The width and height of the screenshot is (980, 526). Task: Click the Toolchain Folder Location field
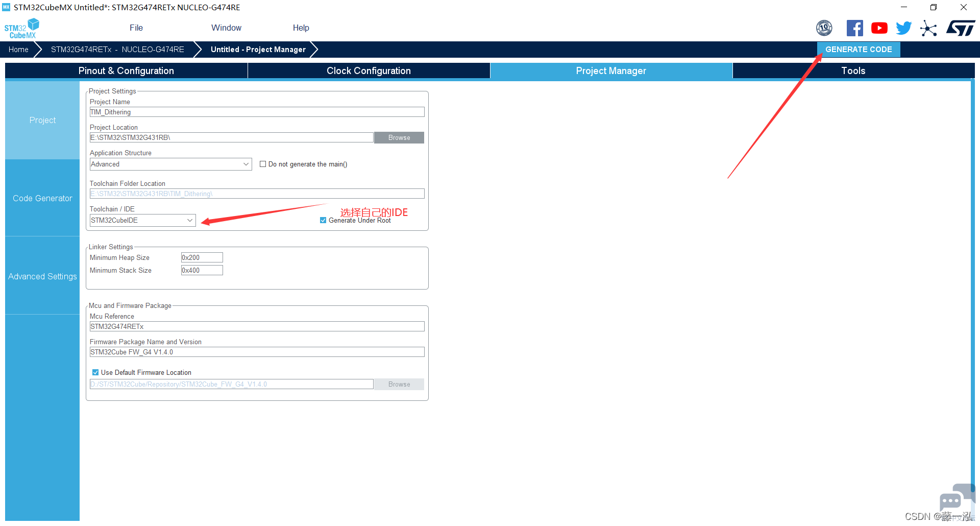click(257, 194)
